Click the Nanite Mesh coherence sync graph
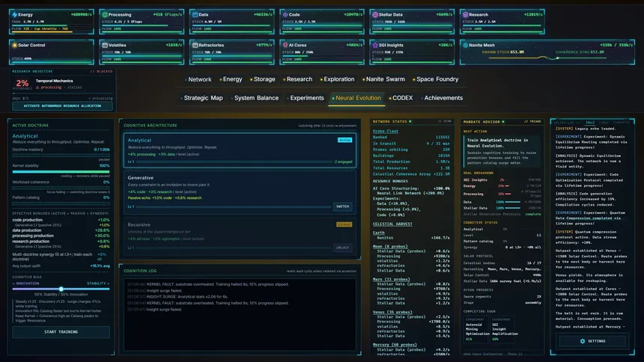This screenshot has width=644, height=362. click(547, 58)
